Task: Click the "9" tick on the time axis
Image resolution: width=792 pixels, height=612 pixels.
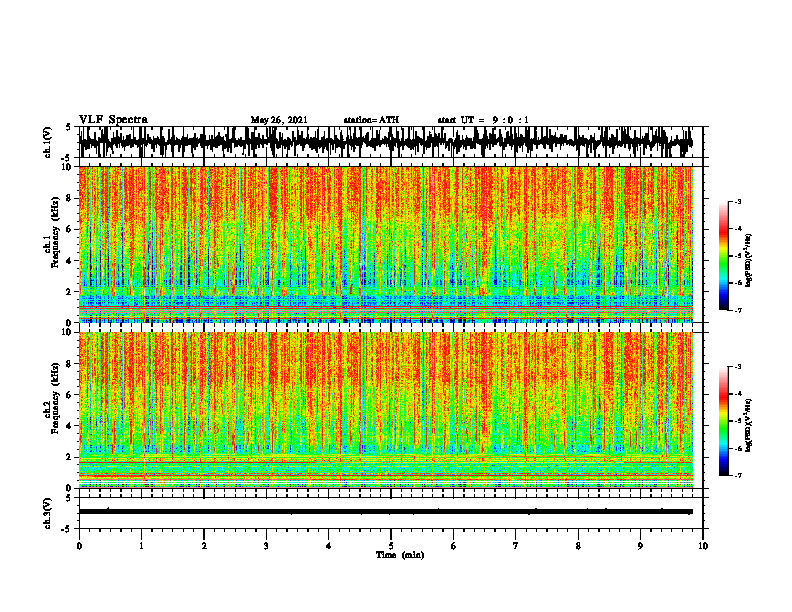Action: pyautogui.click(x=640, y=546)
